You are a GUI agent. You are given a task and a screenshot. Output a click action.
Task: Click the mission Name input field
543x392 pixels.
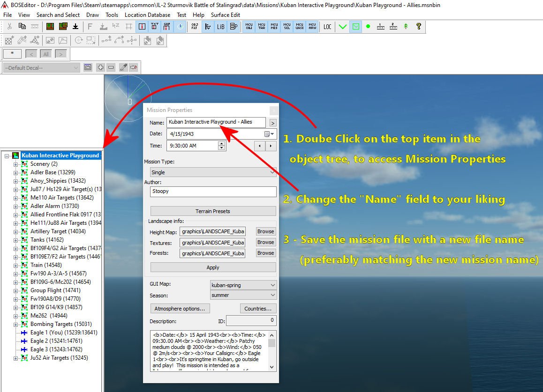click(x=216, y=122)
